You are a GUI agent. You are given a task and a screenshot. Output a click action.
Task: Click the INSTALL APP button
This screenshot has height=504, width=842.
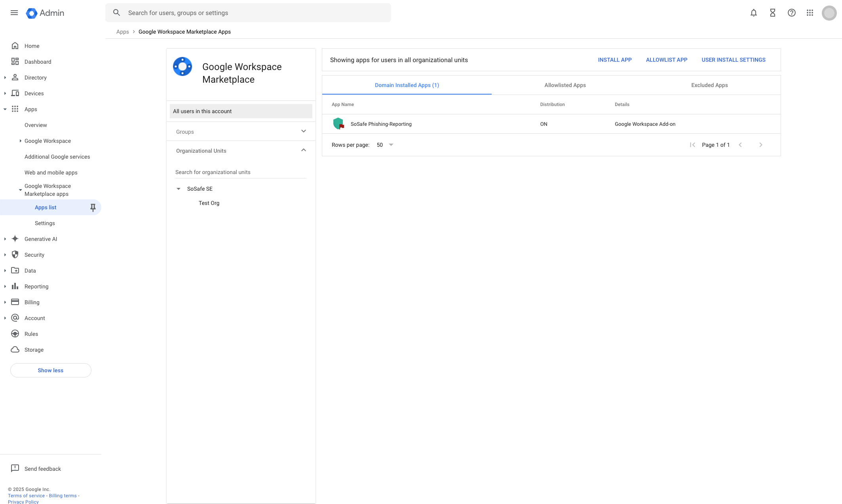pos(614,60)
